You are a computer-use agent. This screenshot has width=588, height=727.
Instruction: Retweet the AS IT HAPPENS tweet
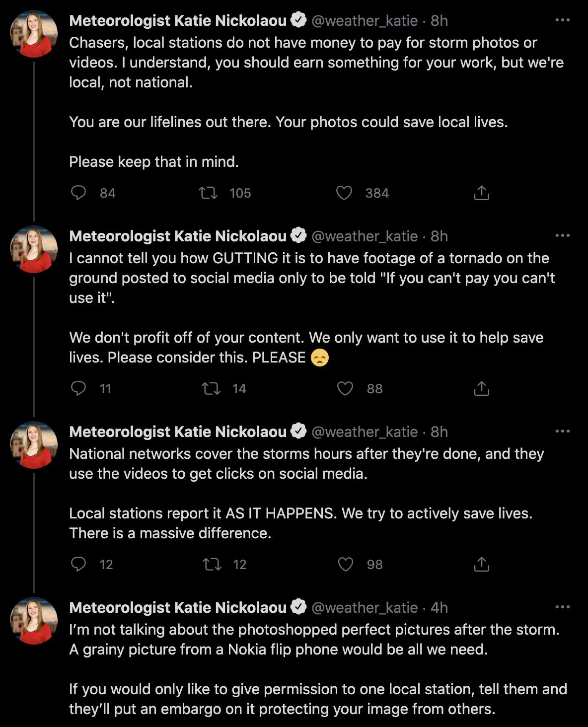[212, 564]
